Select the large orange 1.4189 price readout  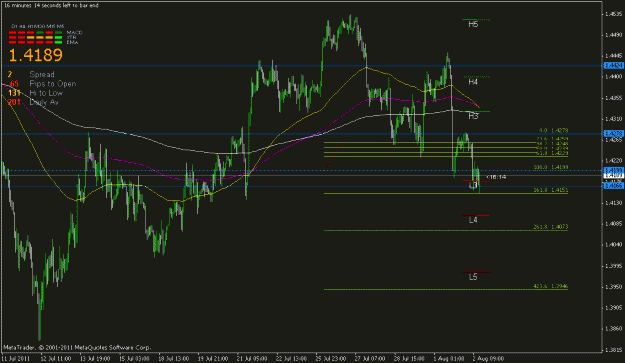pyautogui.click(x=35, y=55)
